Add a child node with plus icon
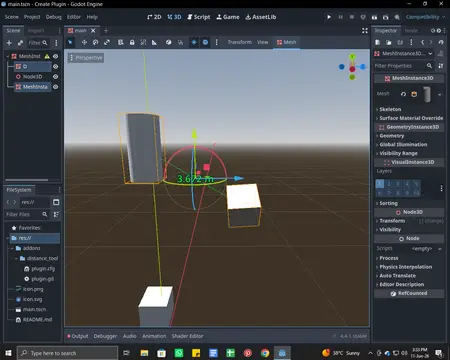 (9, 43)
